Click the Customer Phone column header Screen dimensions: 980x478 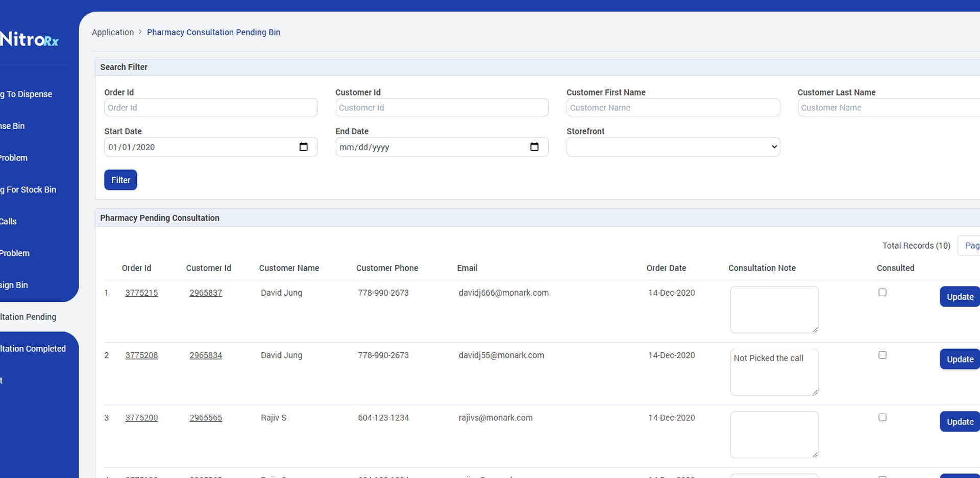coord(387,268)
